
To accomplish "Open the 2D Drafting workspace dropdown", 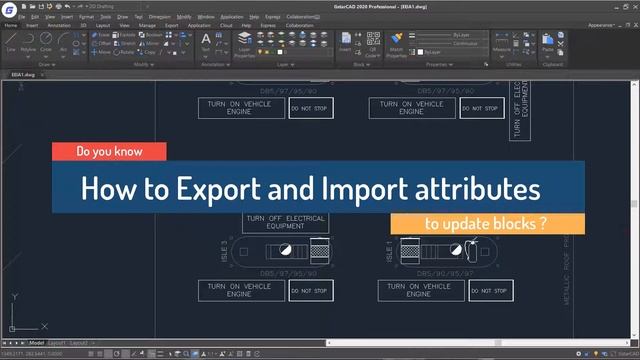I will tap(118, 7).
